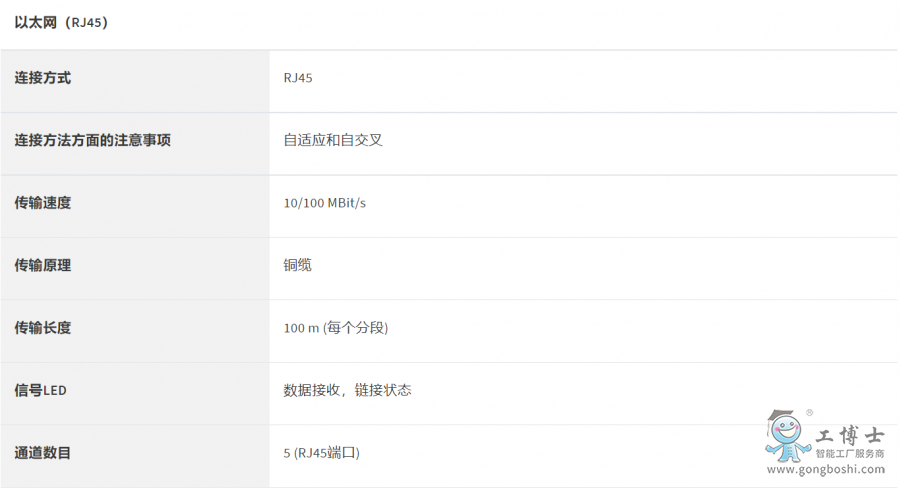Click the 信号LED row label

[x=40, y=390]
